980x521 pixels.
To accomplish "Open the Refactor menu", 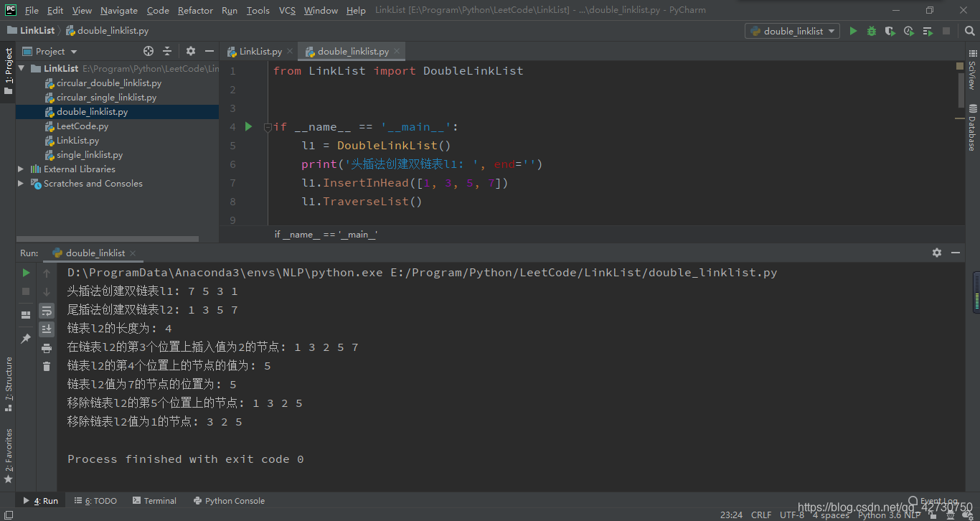I will [x=195, y=10].
